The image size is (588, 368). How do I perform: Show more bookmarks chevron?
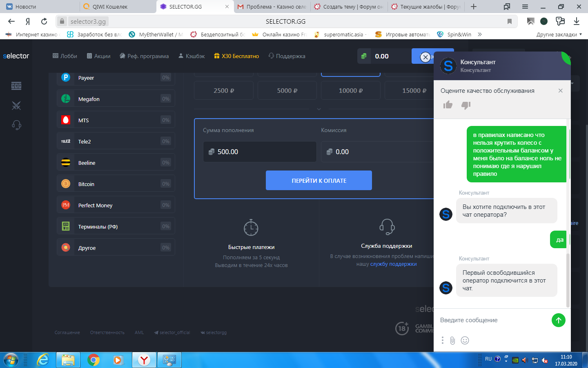click(480, 34)
